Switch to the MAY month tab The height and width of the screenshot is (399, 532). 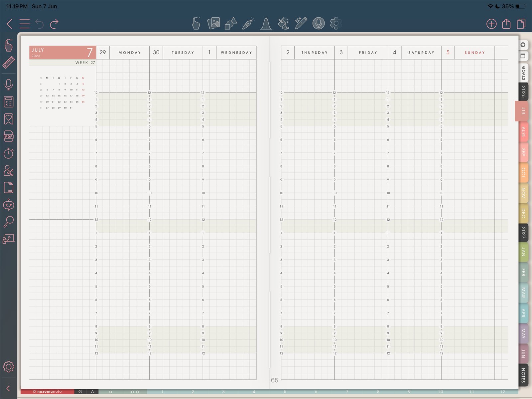pos(523,333)
